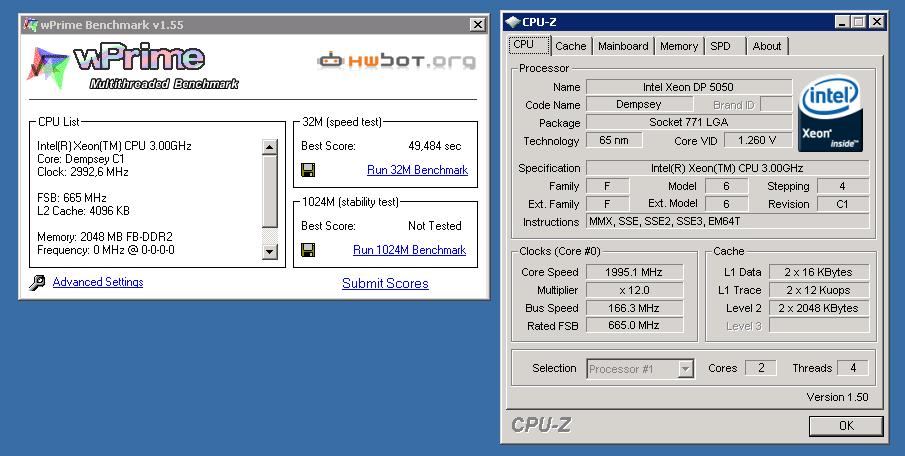
Task: Click the 32M best score 49,484 sec
Action: (435, 146)
